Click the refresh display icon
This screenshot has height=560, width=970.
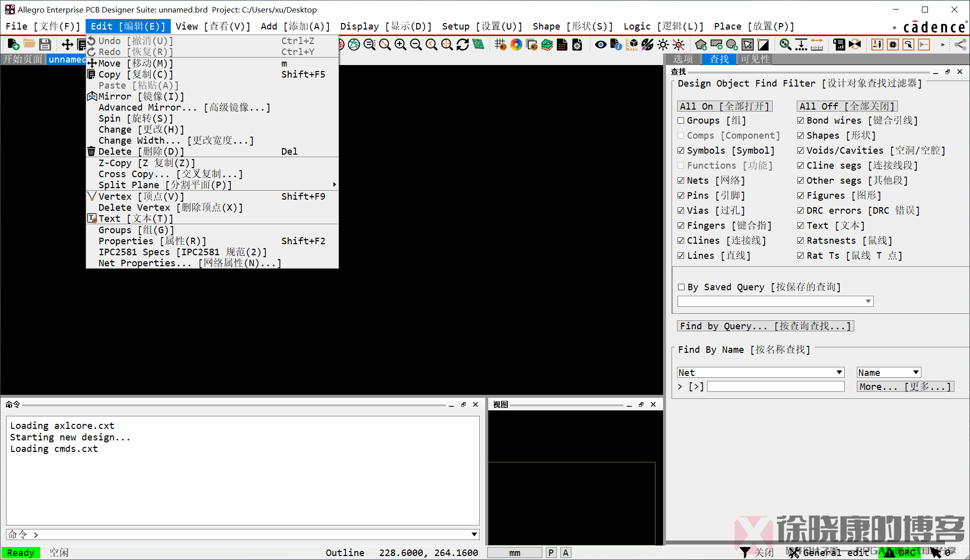[x=463, y=45]
